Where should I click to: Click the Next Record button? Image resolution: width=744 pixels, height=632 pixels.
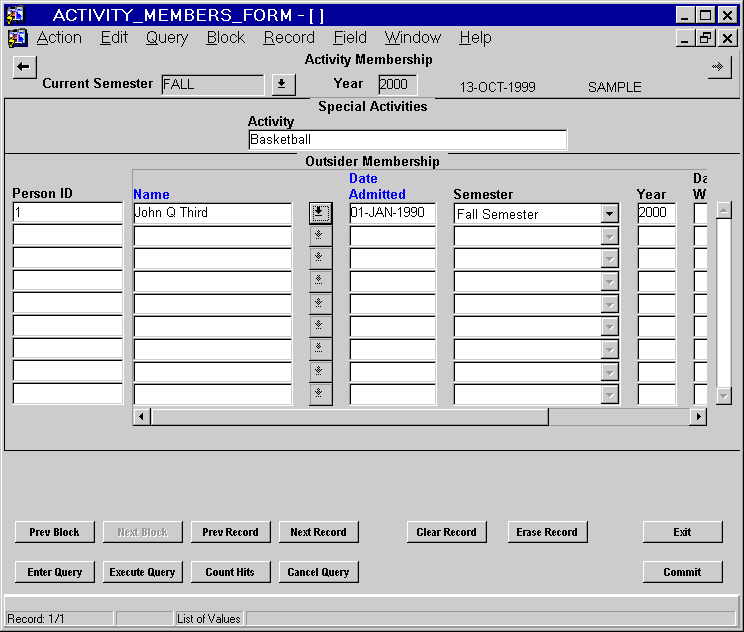click(x=318, y=532)
